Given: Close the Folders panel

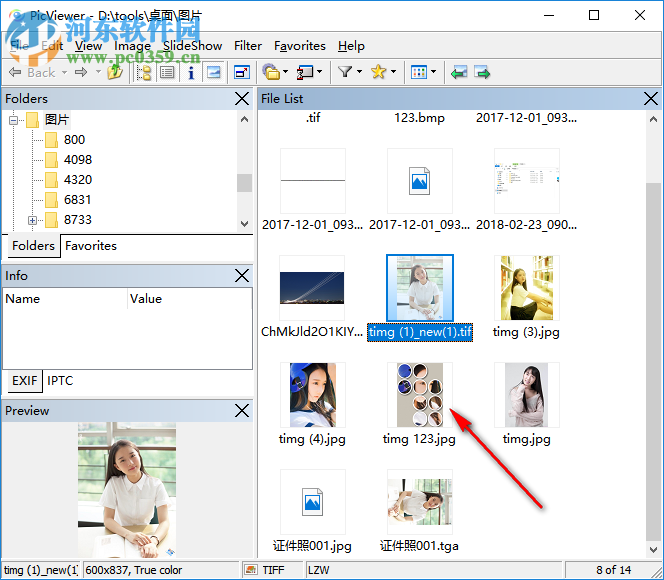Looking at the screenshot, I should tap(242, 99).
